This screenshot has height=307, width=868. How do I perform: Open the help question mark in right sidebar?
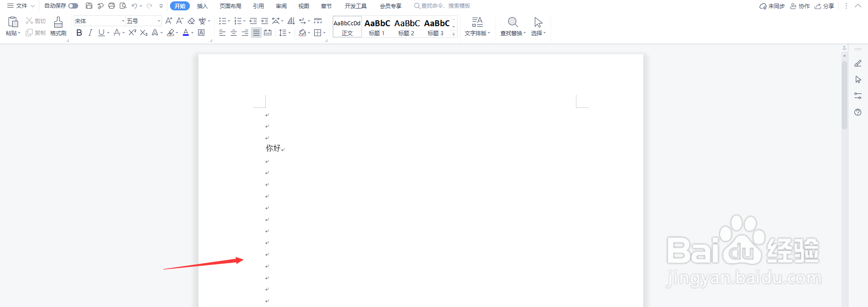tap(858, 112)
